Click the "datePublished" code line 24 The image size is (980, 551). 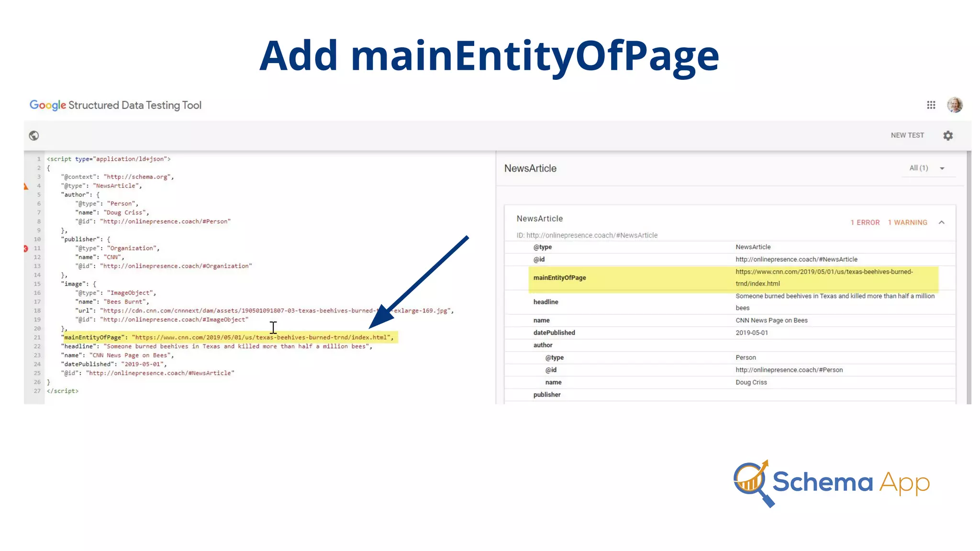pyautogui.click(x=114, y=364)
